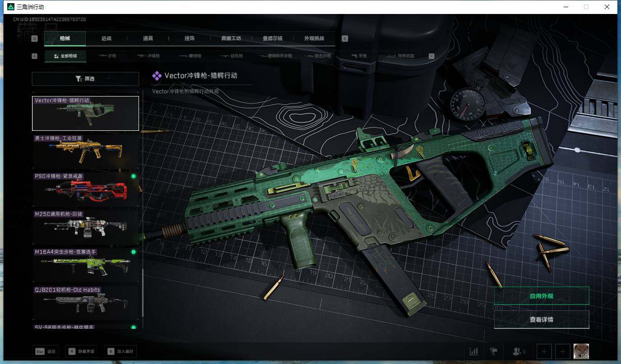Select the 勇士冲锋枪-工业狂潮 skin
This screenshot has height=364, width=621.
point(85,151)
